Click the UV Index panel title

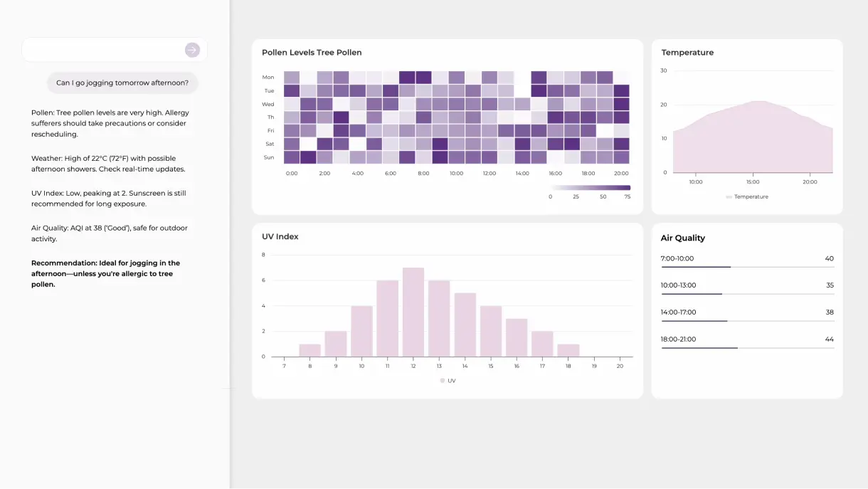[279, 236]
